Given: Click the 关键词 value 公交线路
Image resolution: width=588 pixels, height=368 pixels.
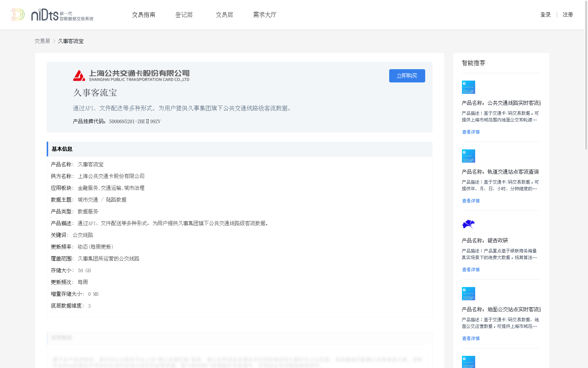Looking at the screenshot, I should pyautogui.click(x=83, y=235).
